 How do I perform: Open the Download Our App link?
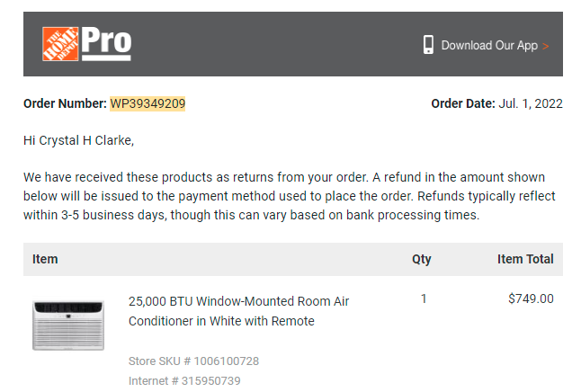pos(489,45)
